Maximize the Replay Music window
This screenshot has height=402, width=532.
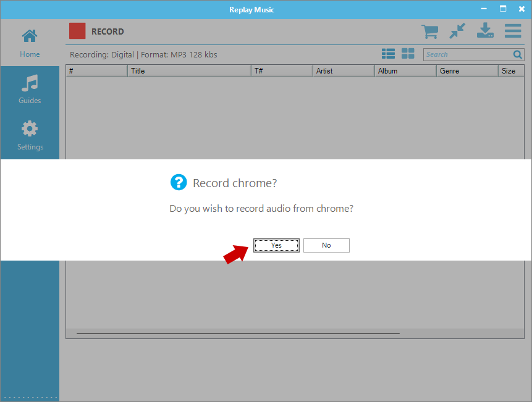point(503,9)
